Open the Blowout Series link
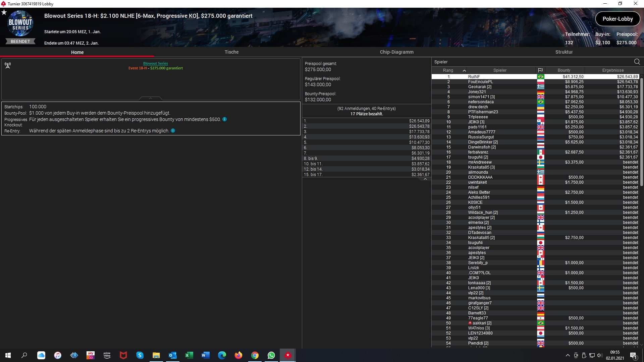 [155, 63]
